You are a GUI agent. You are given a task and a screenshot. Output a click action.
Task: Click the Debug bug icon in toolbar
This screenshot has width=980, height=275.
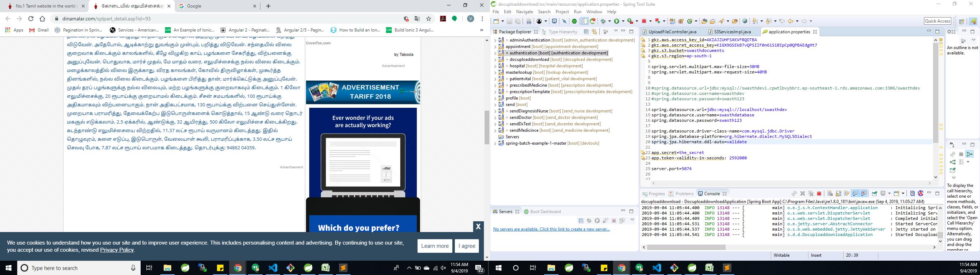603,21
